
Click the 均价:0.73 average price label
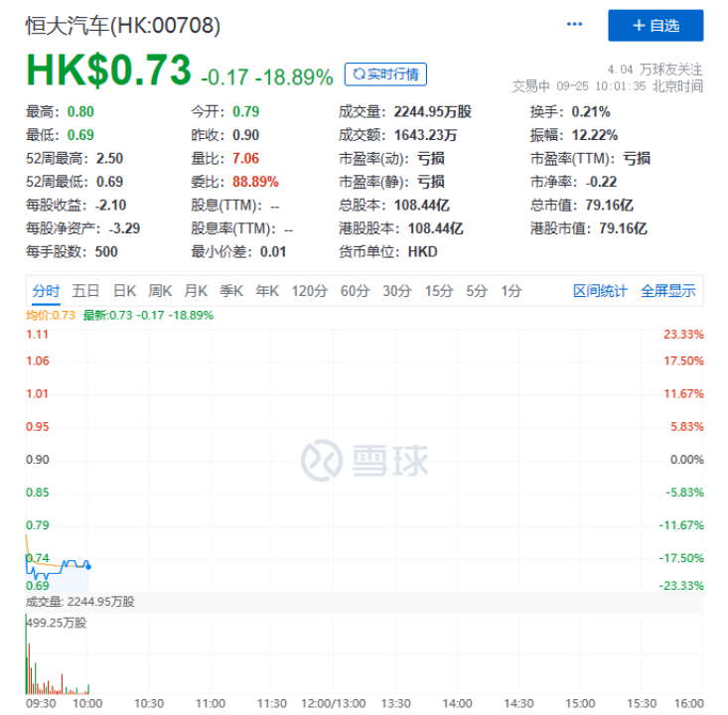50,315
